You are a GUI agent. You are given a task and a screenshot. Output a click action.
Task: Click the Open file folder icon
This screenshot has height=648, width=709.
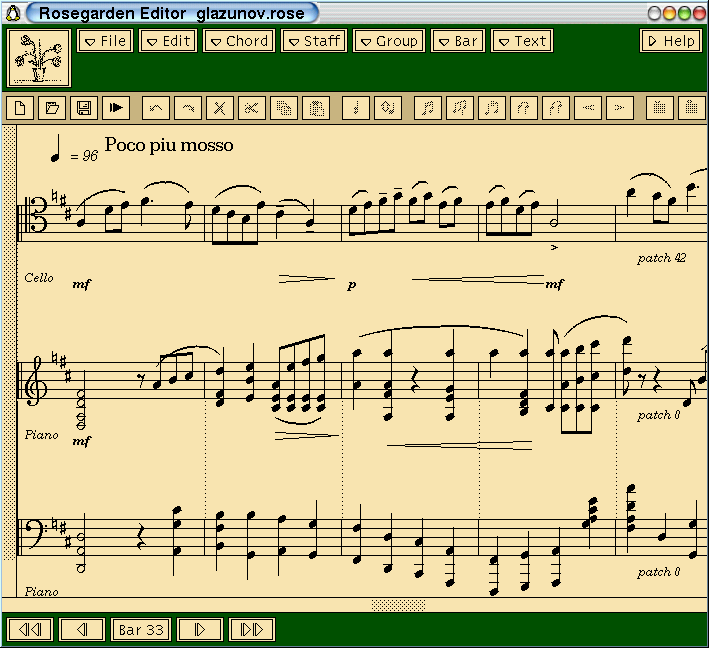point(52,108)
